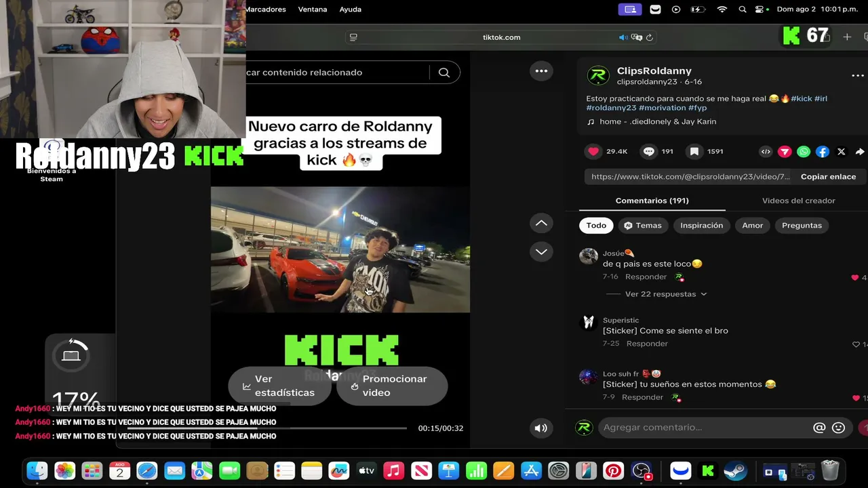Click Responder under Superistic's comment
Viewport: 868px width, 488px height.
tap(647, 344)
